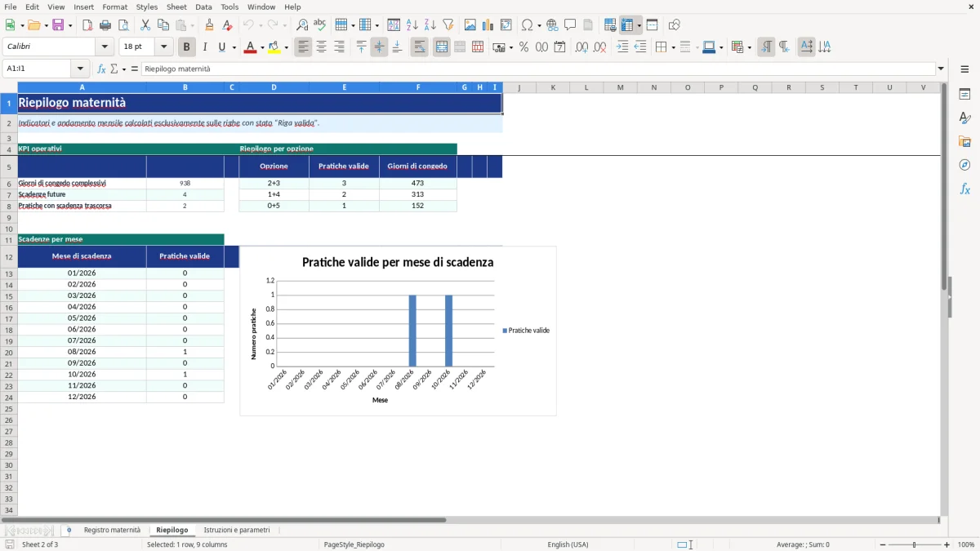Click Insert Image icon
The width and height of the screenshot is (980, 551).
[470, 25]
